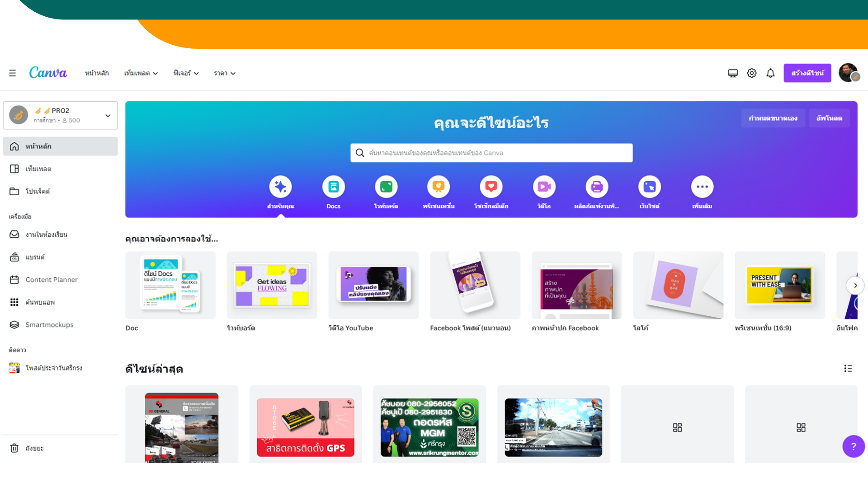This screenshot has height=488, width=868.
Task: Open the notifications bell icon
Action: [770, 73]
